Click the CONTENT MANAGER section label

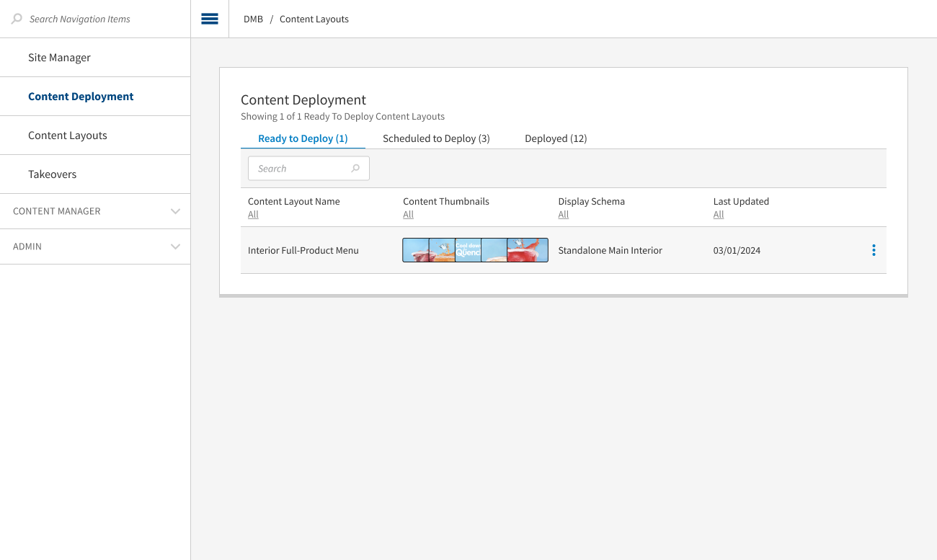57,211
